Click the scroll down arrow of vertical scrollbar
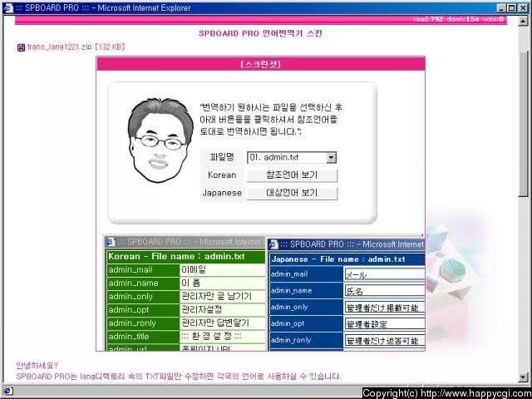 [x=523, y=377]
